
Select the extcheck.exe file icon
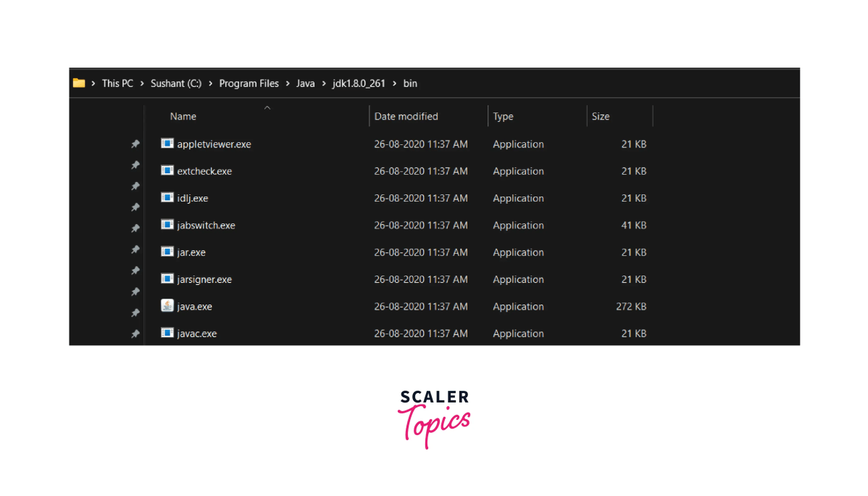click(167, 170)
